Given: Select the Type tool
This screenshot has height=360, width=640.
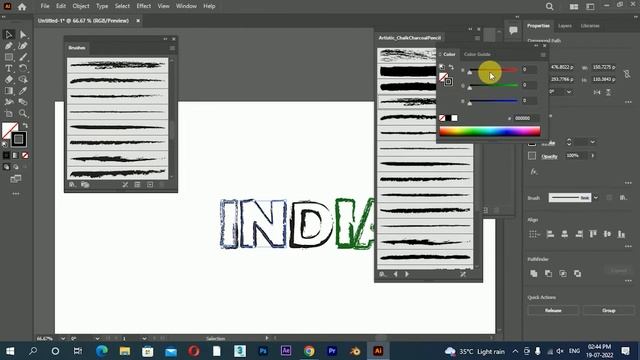Looking at the screenshot, I should tap(9, 68).
